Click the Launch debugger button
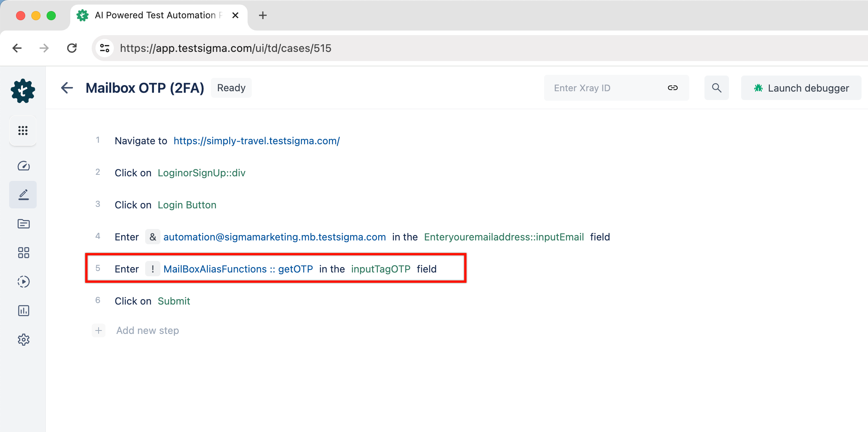 [x=801, y=88]
